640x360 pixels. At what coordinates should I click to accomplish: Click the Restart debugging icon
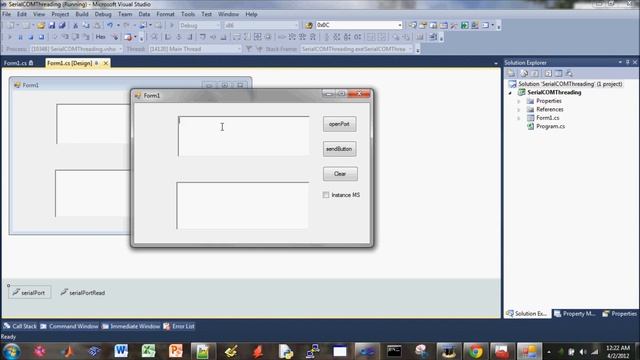click(x=41, y=37)
